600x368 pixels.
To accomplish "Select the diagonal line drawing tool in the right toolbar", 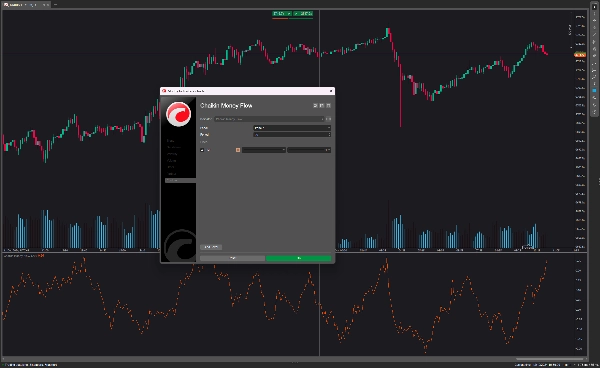I will 594,34.
